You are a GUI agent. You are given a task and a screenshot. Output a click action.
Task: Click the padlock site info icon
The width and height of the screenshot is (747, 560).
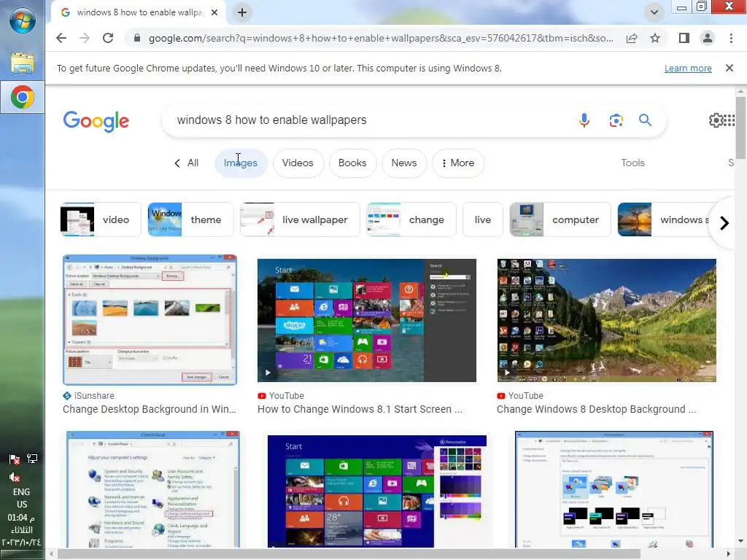137,38
